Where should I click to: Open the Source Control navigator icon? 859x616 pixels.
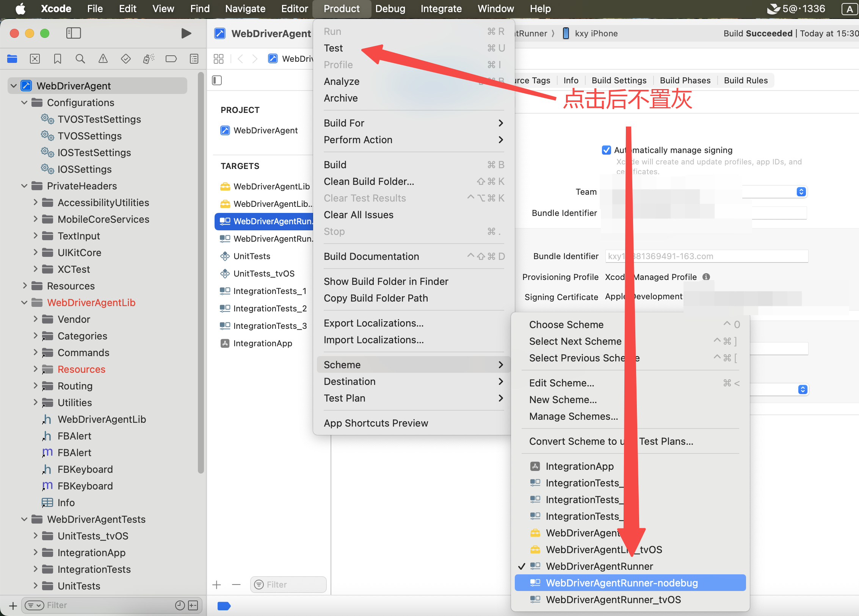[35, 59]
